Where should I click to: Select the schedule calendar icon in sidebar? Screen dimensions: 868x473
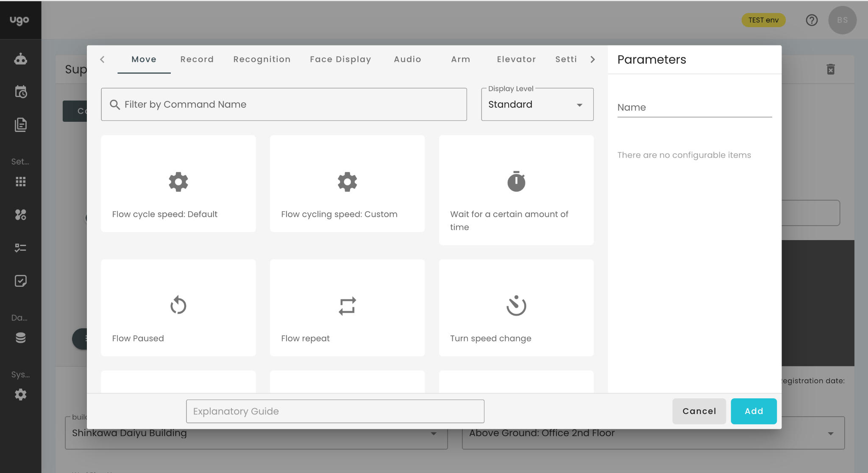[x=20, y=92]
